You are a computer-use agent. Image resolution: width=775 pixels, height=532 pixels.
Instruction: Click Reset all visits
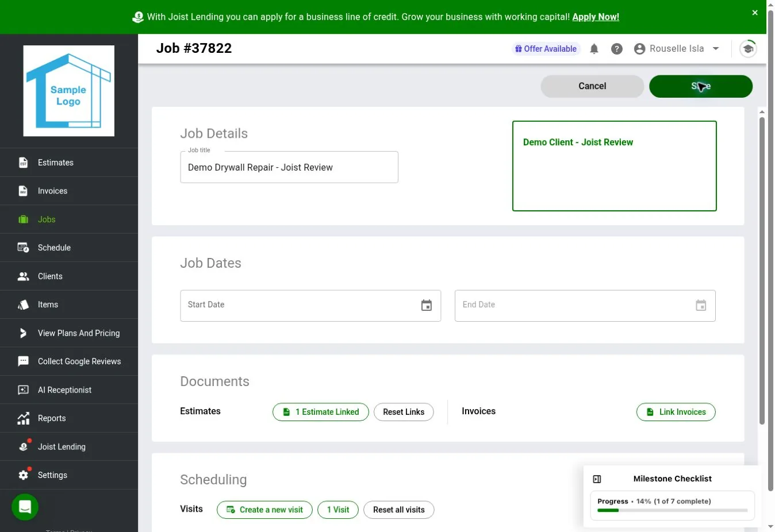(x=399, y=510)
